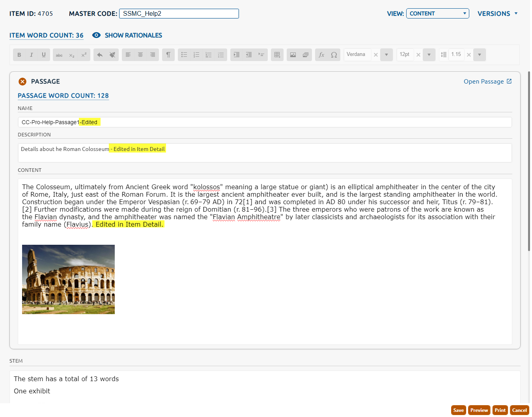The image size is (532, 417).
Task: Insert a special character with the omega icon
Action: (334, 55)
